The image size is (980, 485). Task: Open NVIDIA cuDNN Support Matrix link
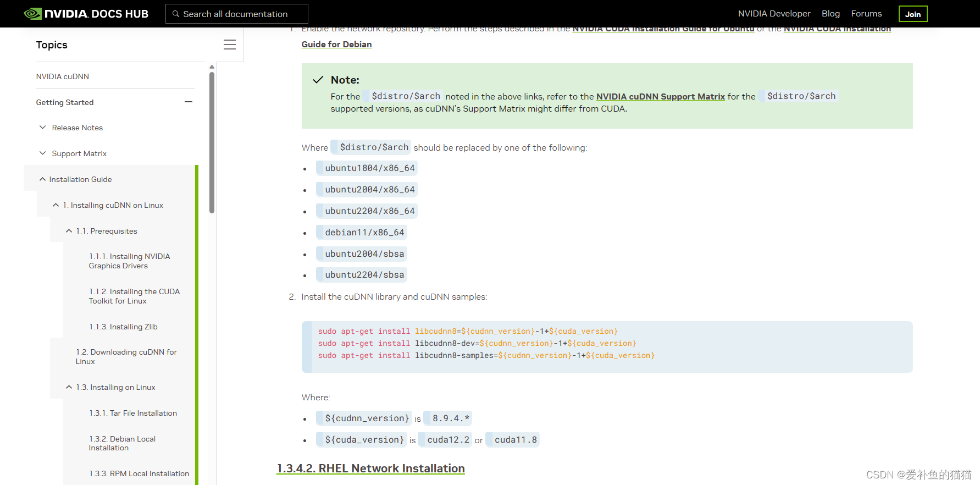click(661, 96)
